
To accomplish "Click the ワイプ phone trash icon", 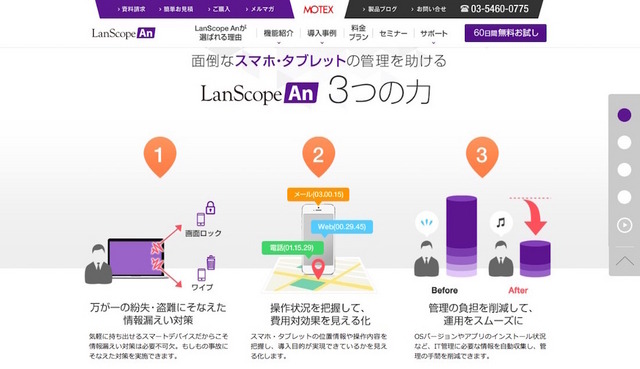I will tap(206, 268).
